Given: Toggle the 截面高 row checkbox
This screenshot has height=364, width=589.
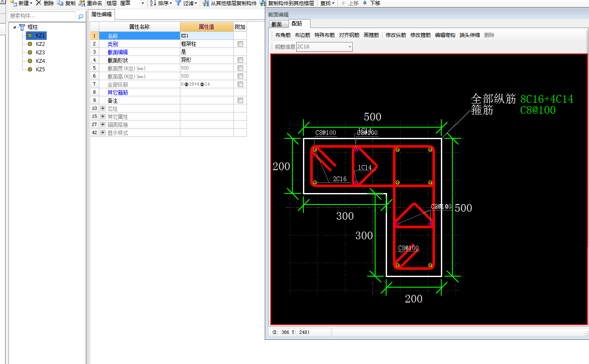Looking at the screenshot, I should pyautogui.click(x=240, y=76).
